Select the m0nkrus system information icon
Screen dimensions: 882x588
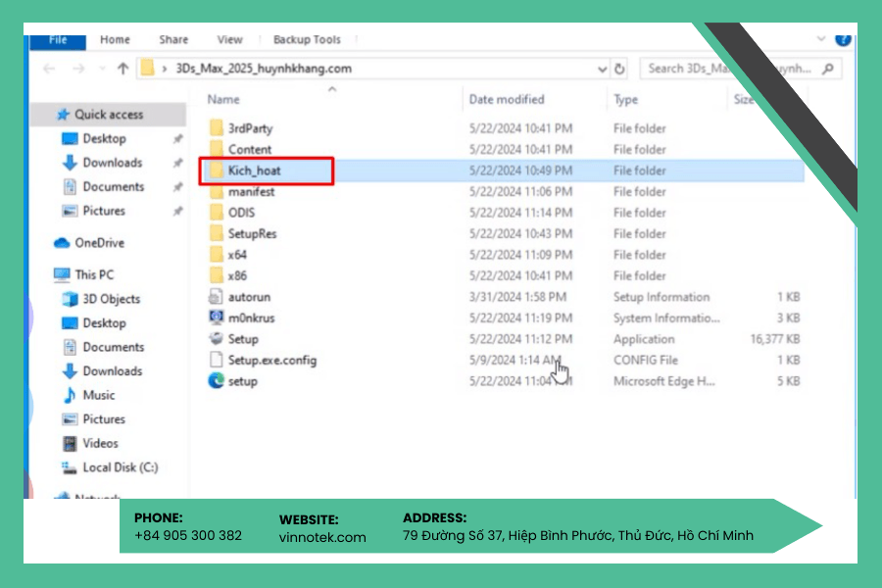[216, 318]
